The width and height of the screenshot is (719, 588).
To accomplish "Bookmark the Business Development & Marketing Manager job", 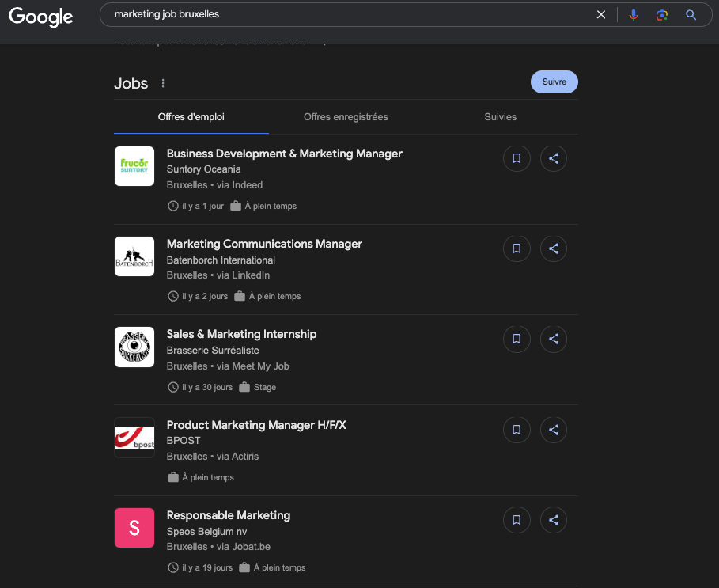I will point(517,158).
